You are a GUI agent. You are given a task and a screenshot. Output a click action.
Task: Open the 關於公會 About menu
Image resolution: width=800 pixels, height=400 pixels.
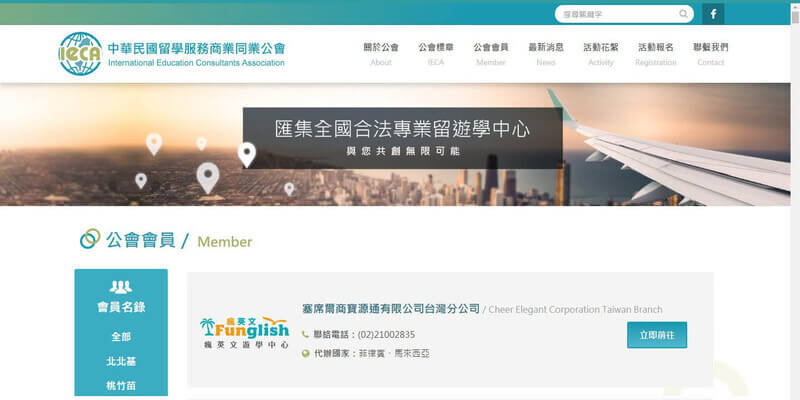pos(381,54)
